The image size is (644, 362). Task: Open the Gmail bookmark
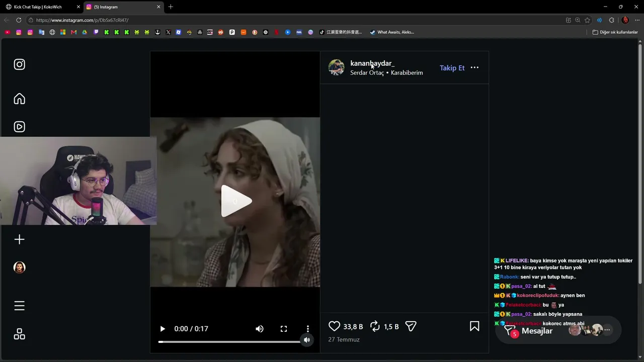tap(73, 32)
